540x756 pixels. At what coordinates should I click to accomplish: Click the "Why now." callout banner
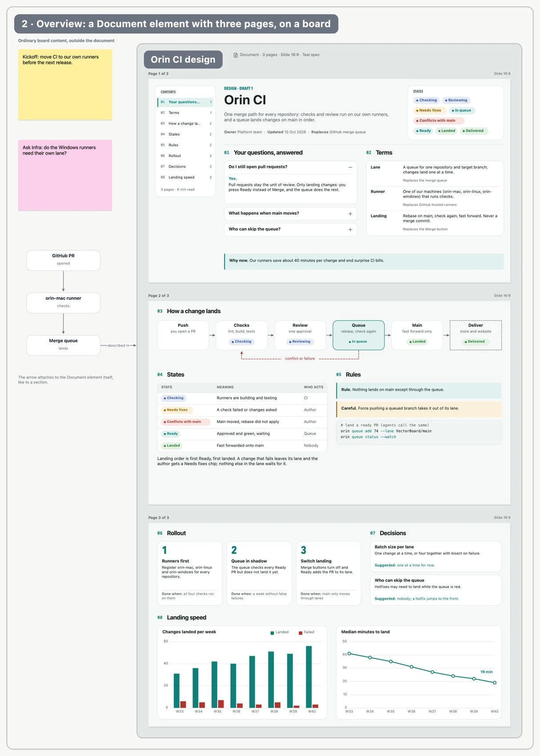pos(364,261)
